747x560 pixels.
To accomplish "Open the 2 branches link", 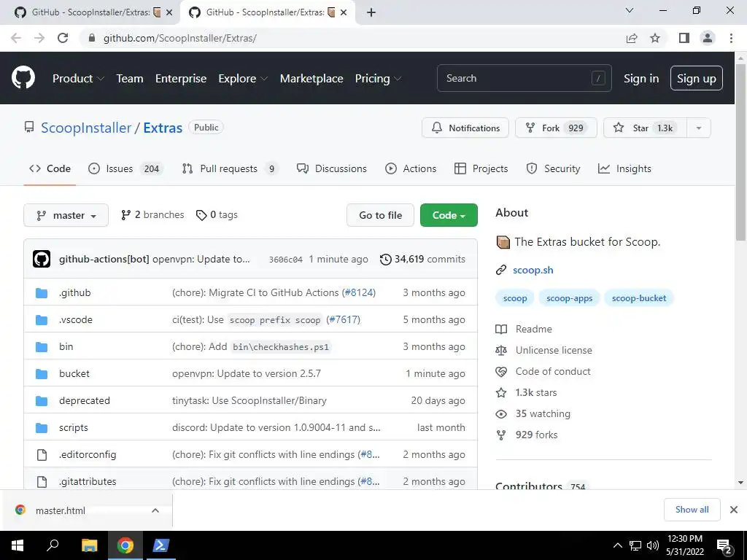I will click(x=152, y=215).
